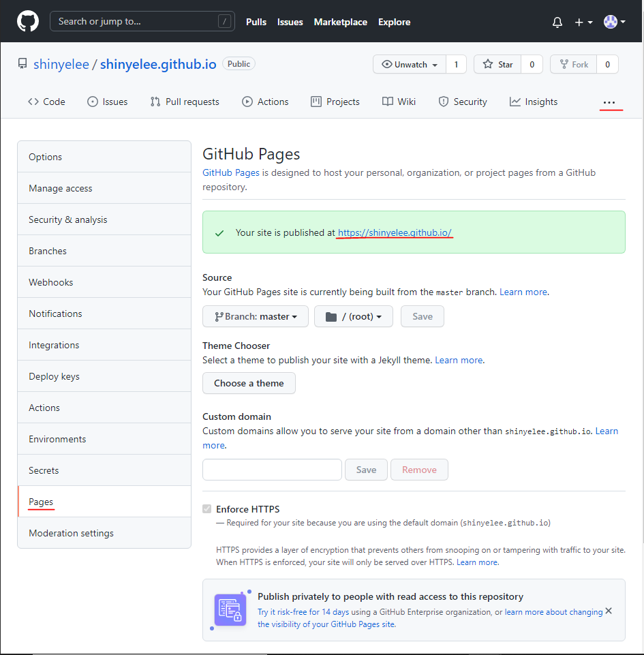Open the notifications bell

(x=557, y=22)
